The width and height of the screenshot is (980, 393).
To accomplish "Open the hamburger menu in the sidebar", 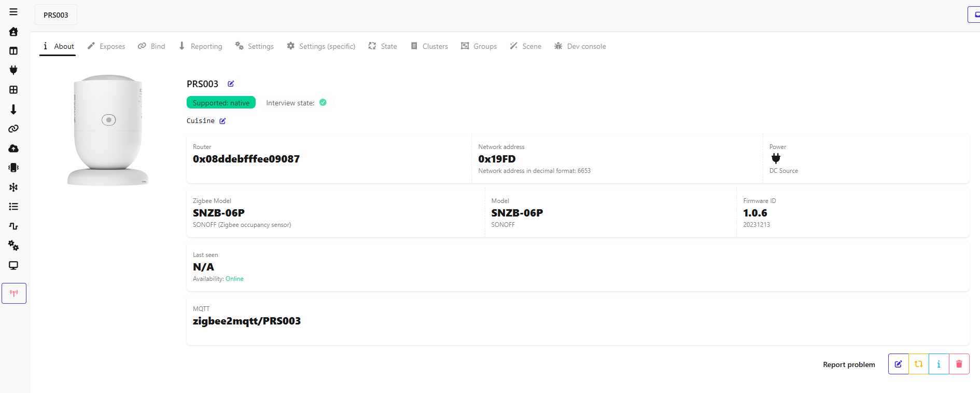I will pyautogui.click(x=13, y=12).
